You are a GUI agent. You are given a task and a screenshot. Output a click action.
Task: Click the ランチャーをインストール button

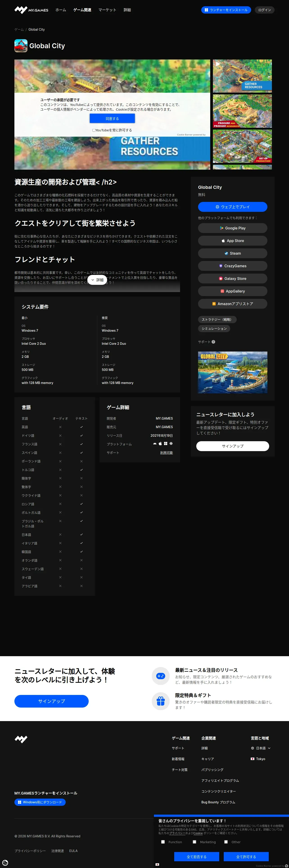pos(226,10)
